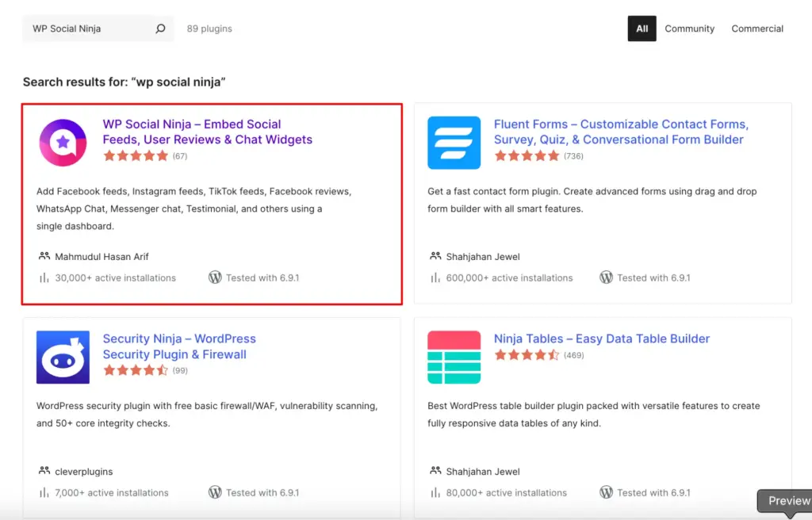Click the Security Ninja plugin logo
Image resolution: width=812 pixels, height=520 pixels.
point(62,357)
